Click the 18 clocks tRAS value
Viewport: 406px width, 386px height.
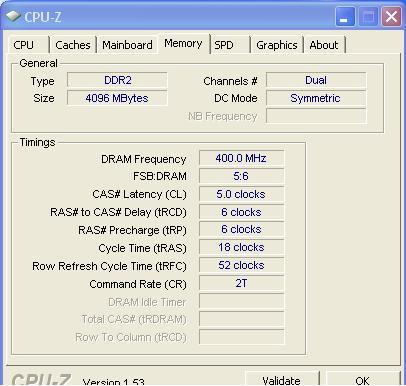pos(242,247)
